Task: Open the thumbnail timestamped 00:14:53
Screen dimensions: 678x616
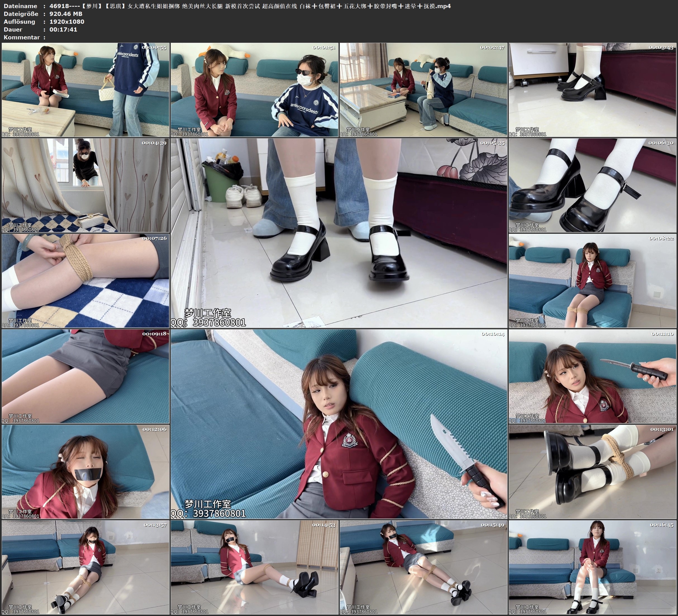Action: (254, 567)
